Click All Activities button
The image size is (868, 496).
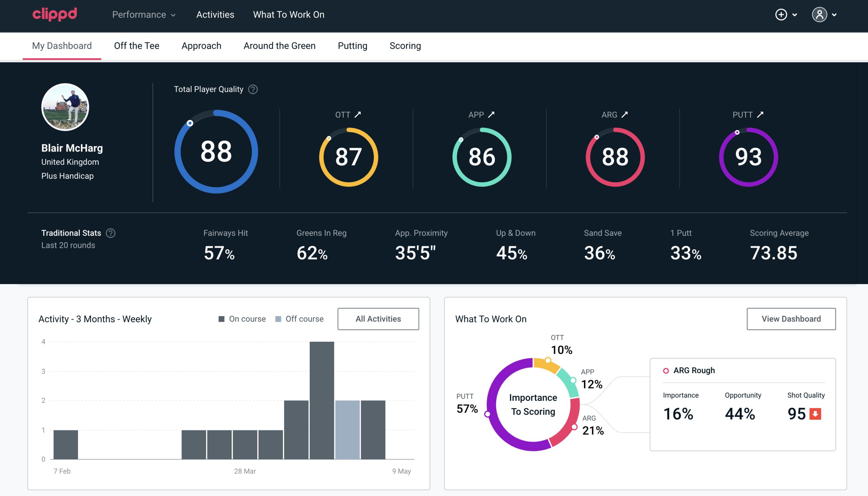point(378,318)
